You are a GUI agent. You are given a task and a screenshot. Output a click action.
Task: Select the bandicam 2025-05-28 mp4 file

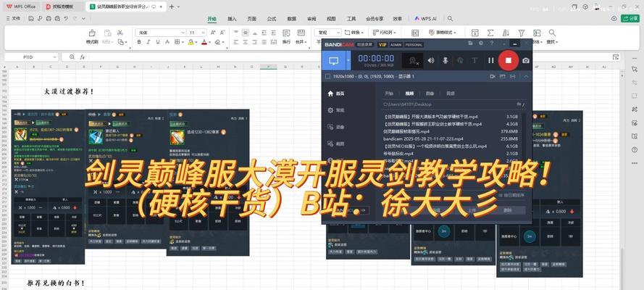[451, 139]
